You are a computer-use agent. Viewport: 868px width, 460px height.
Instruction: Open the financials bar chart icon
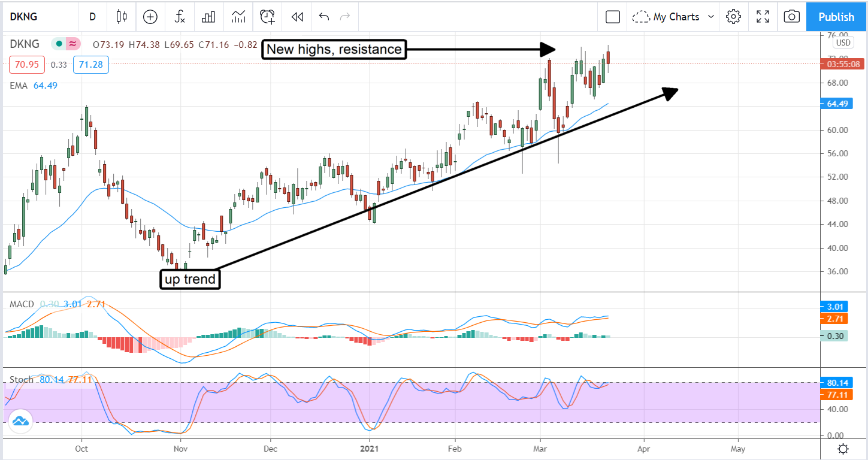tap(208, 17)
